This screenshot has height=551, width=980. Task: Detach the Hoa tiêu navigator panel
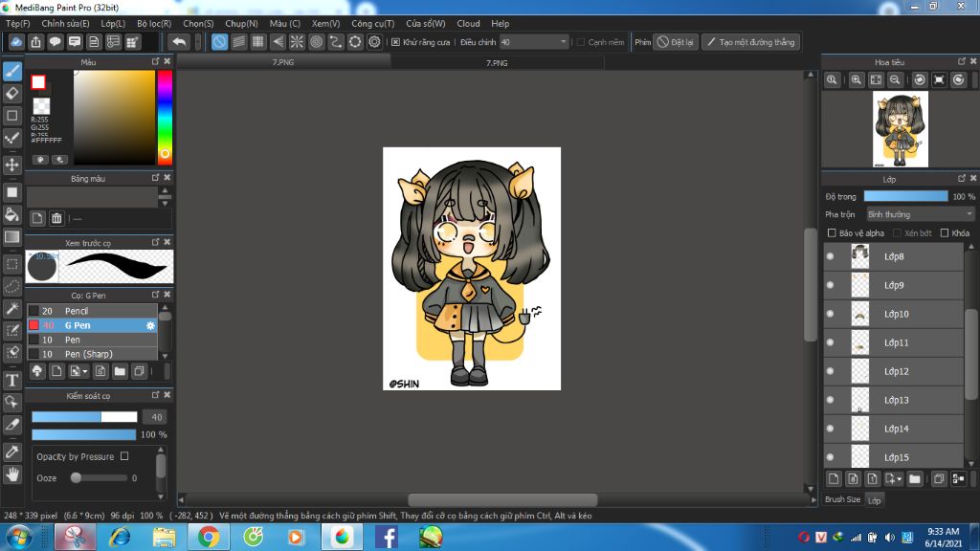tap(962, 61)
